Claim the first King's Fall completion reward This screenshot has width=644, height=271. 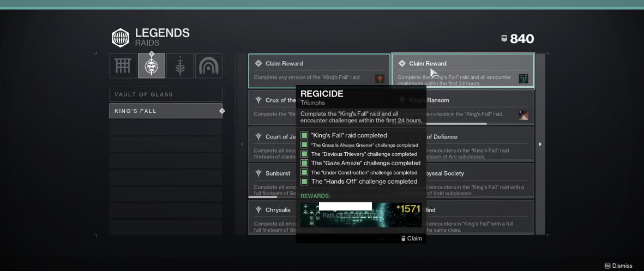click(319, 71)
